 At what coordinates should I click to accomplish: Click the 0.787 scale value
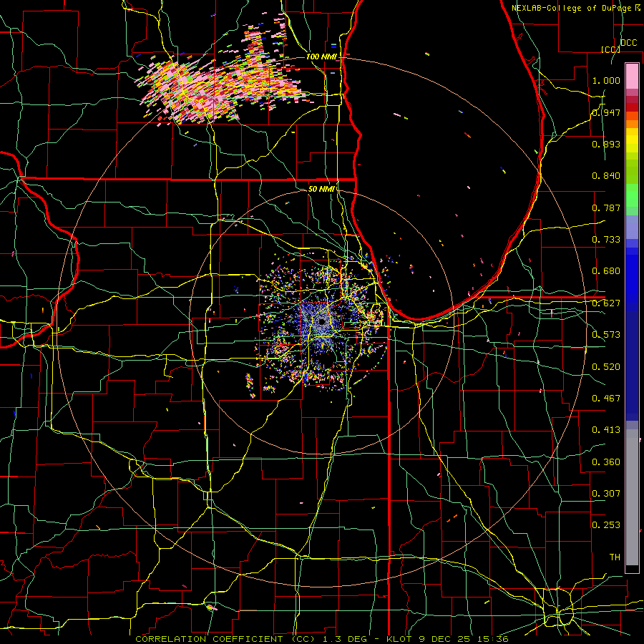(606, 208)
